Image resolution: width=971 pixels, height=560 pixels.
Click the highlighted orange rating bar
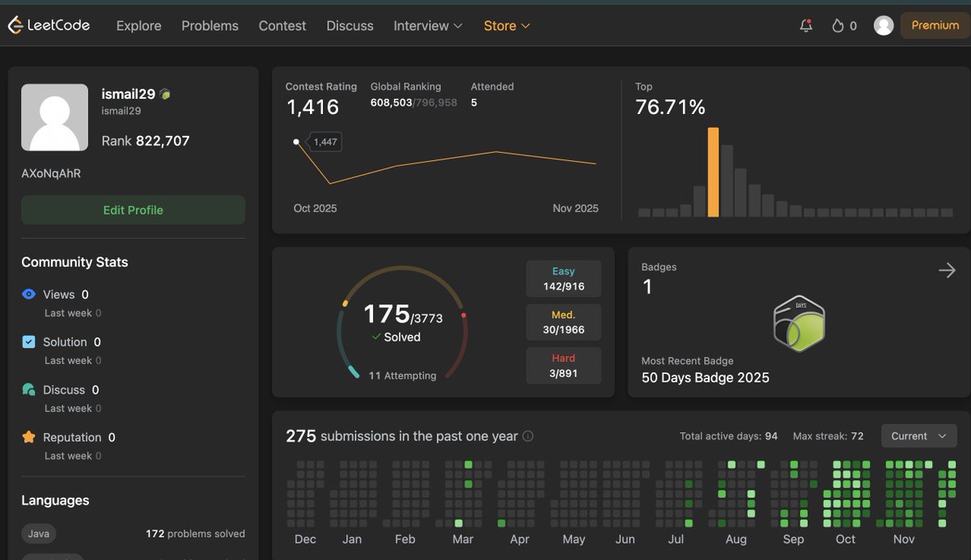coord(713,172)
